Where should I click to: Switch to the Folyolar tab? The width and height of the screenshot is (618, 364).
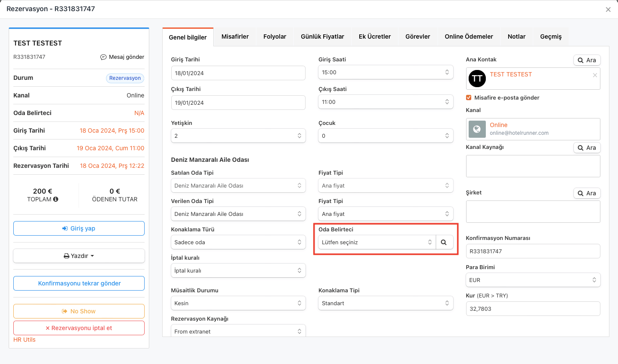(x=275, y=37)
